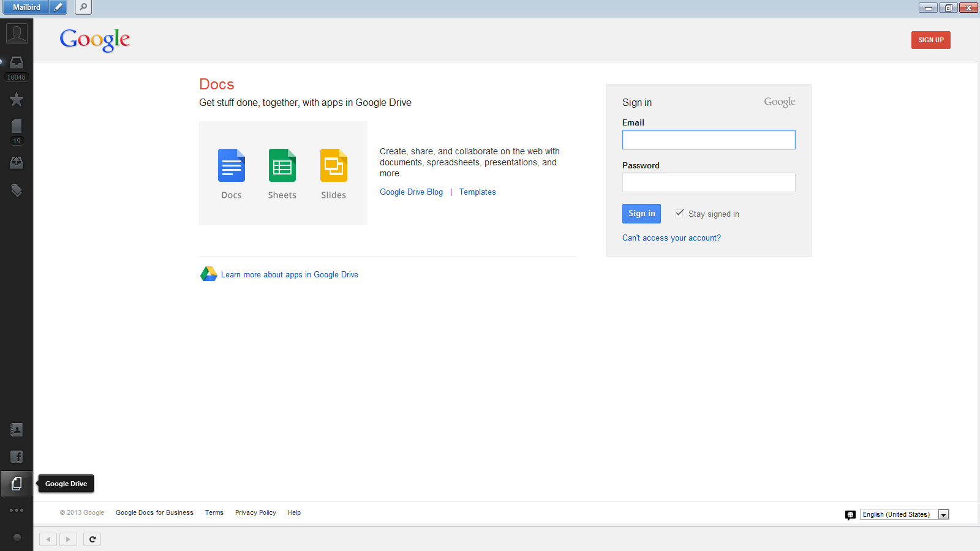Click the inbox unread count 10048
980x551 pixels.
(x=17, y=77)
